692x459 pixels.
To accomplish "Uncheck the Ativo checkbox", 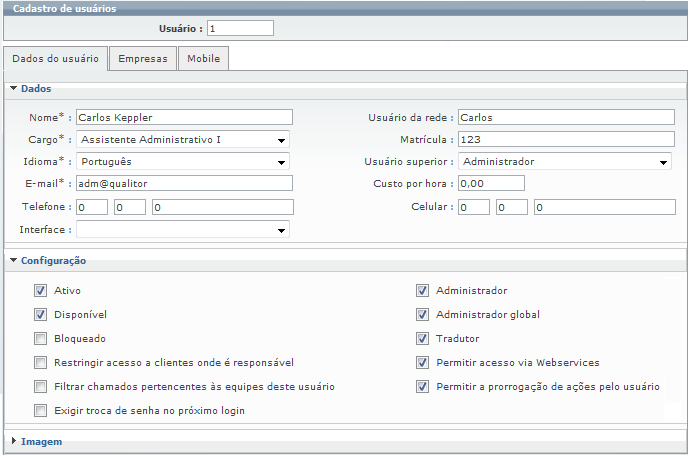I will coord(41,291).
